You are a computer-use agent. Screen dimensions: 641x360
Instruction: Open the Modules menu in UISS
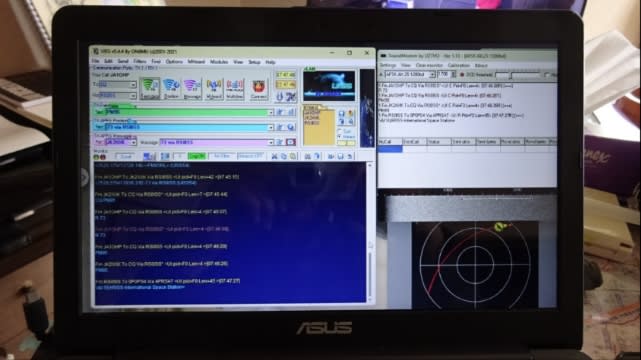point(219,62)
